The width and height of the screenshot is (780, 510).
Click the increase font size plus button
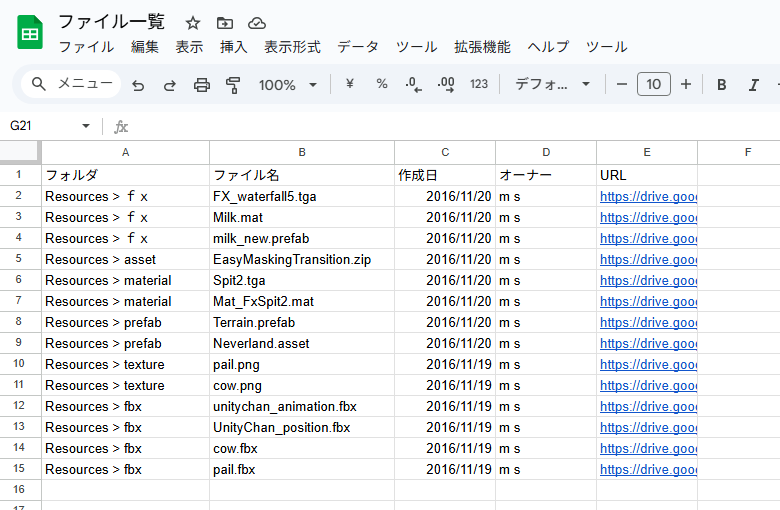pyautogui.click(x=686, y=85)
